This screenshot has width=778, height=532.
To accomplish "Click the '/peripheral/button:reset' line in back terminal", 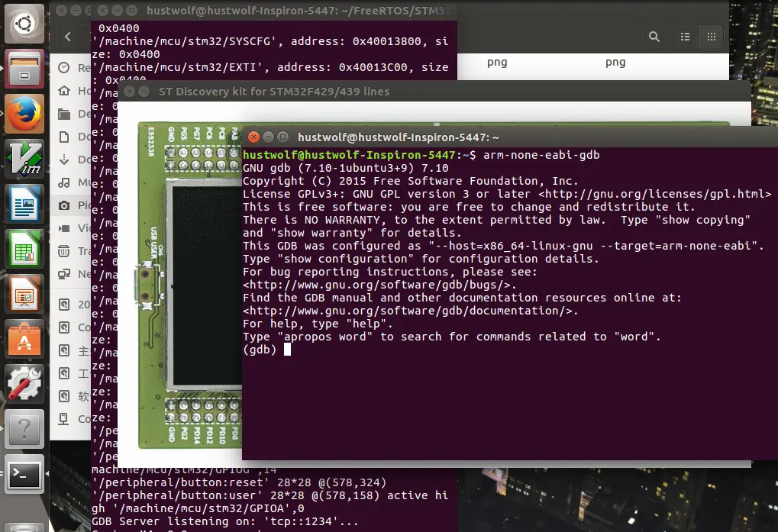I will [239, 482].
